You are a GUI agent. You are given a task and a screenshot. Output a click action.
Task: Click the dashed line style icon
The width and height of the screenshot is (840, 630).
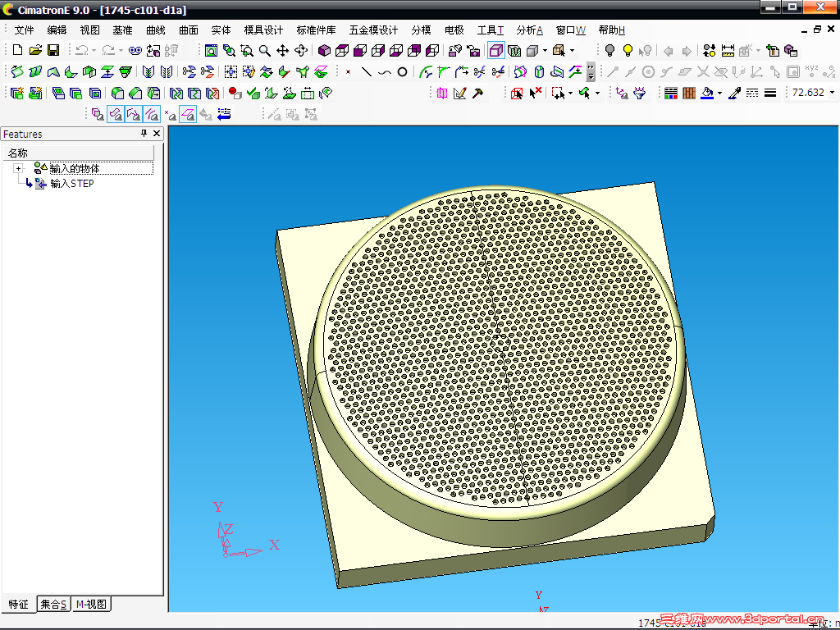point(752,94)
